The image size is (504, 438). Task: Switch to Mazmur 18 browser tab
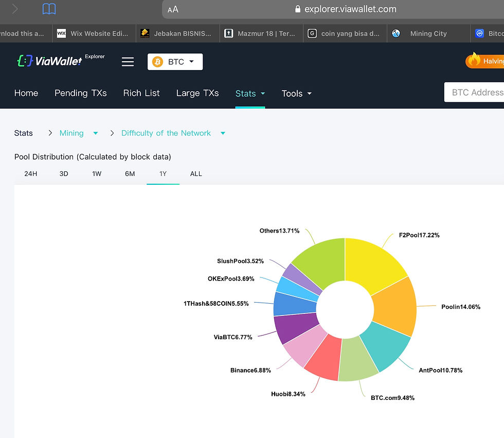[261, 33]
